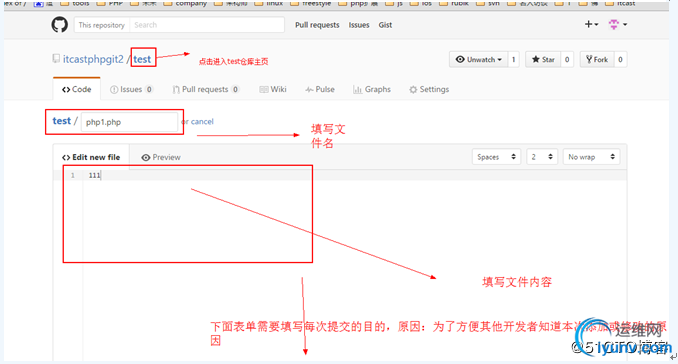The height and width of the screenshot is (364, 678).
Task: Click the eye icon on Unwatch button
Action: point(460,59)
